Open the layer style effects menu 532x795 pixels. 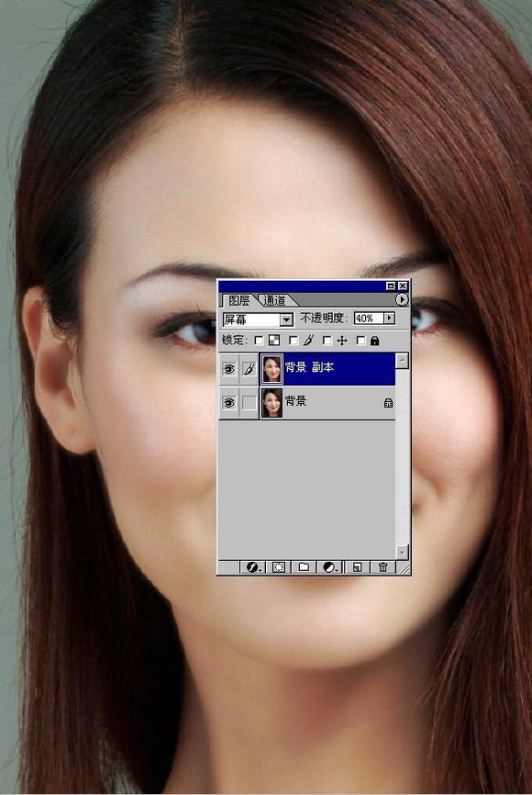tap(253, 567)
